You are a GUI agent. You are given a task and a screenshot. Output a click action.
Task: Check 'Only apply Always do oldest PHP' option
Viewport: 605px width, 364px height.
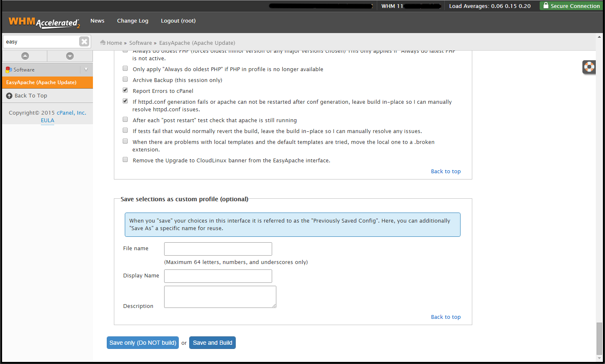tap(125, 68)
